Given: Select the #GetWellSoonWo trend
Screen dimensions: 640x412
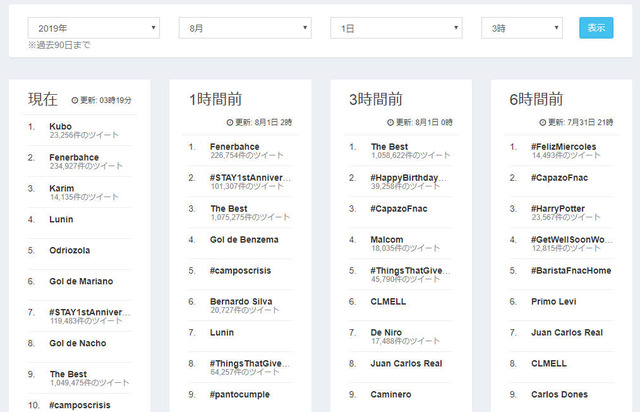Looking at the screenshot, I should (x=571, y=240).
